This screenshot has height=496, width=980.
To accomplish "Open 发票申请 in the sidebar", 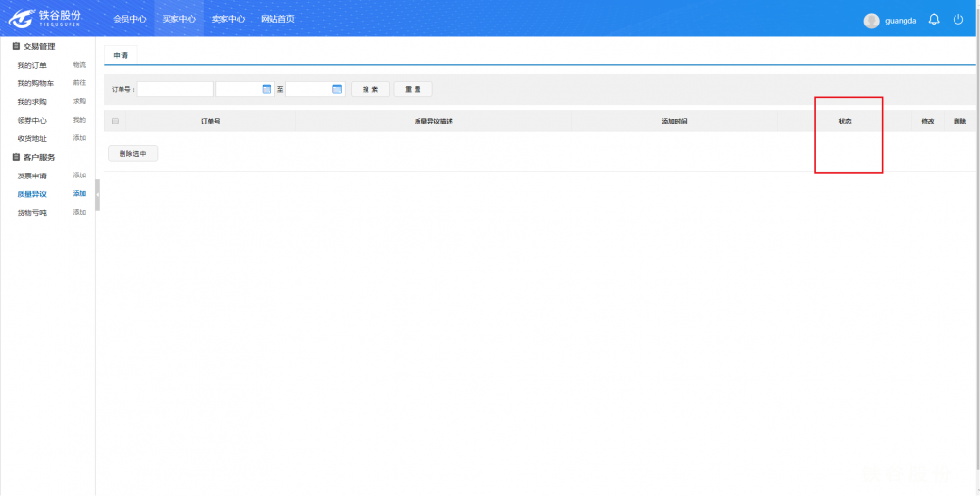I will click(31, 175).
